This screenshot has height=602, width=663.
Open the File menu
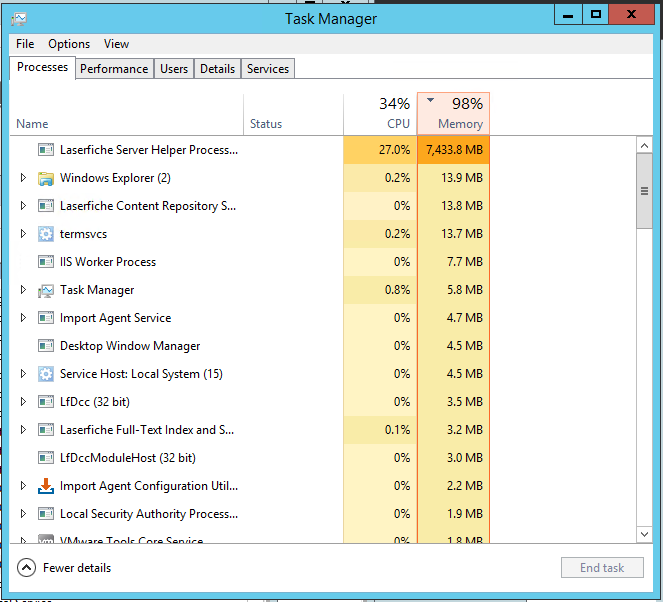pyautogui.click(x=25, y=44)
